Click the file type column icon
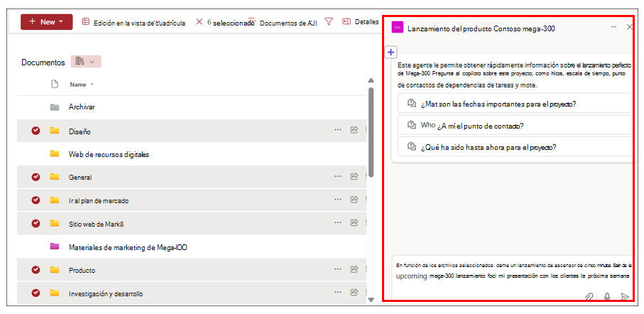 point(54,85)
